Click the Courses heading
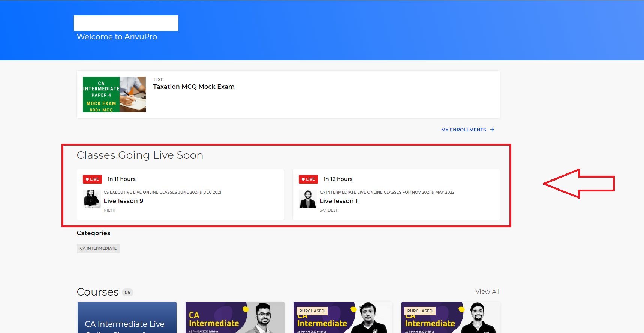 pyautogui.click(x=97, y=292)
